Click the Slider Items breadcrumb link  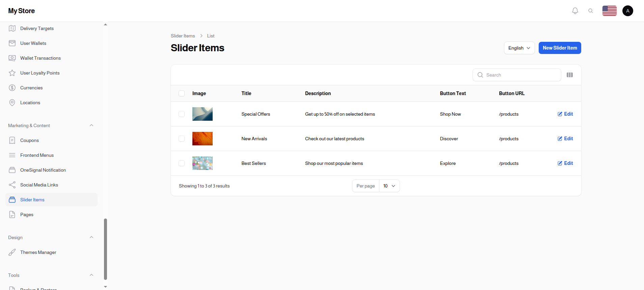click(183, 36)
